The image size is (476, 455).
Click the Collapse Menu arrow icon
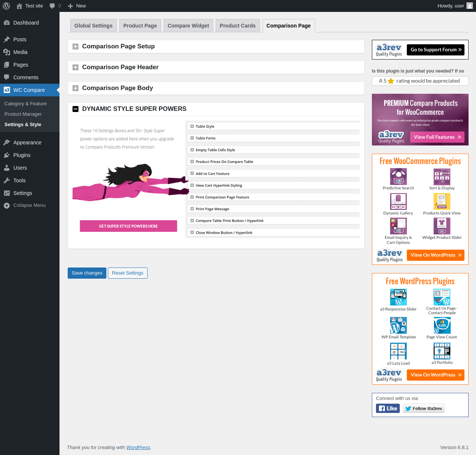(x=7, y=205)
